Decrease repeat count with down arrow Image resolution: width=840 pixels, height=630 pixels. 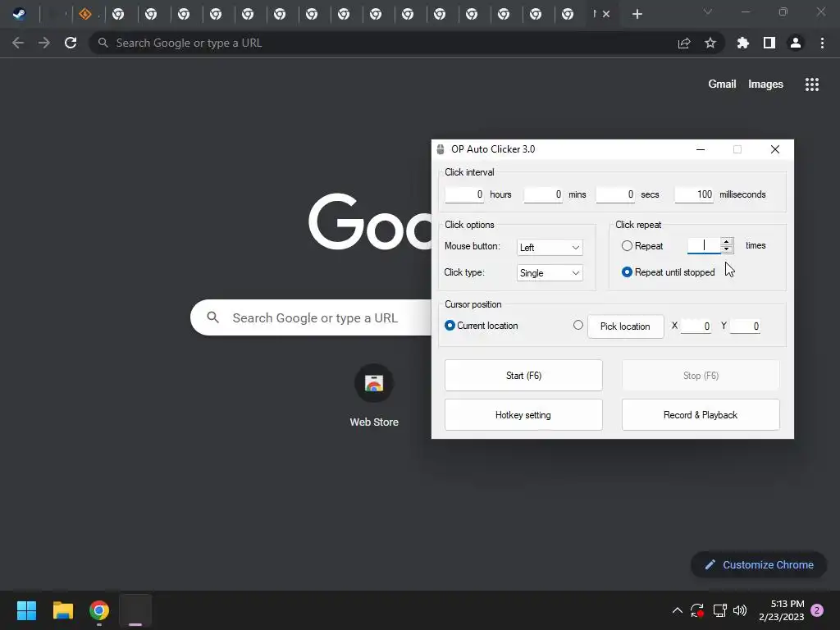pos(727,249)
